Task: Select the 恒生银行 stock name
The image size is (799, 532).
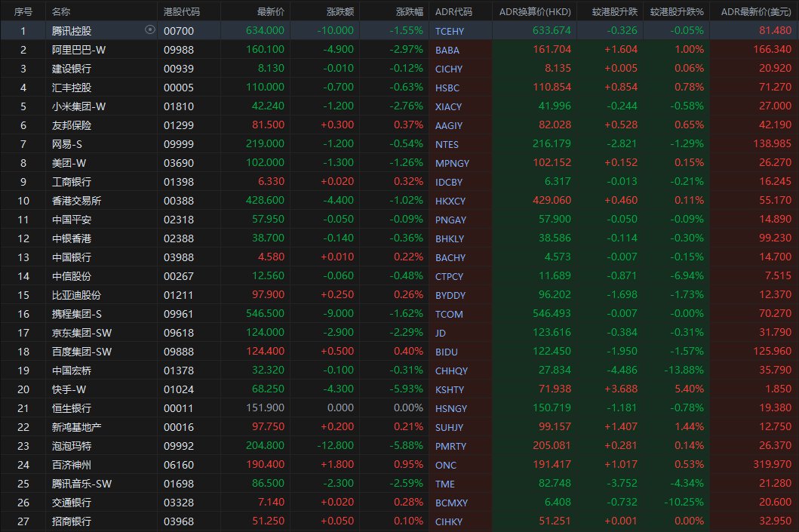Action: pyautogui.click(x=72, y=407)
